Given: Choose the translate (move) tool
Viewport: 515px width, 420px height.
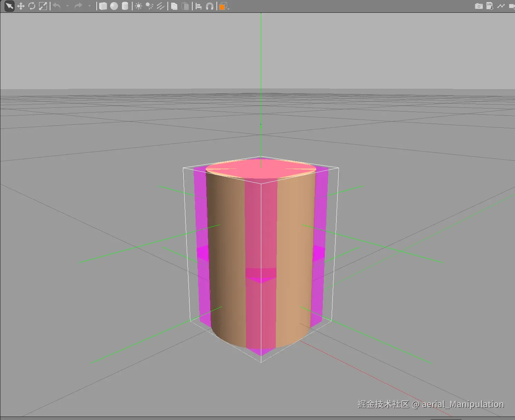Looking at the screenshot, I should tap(21, 6).
